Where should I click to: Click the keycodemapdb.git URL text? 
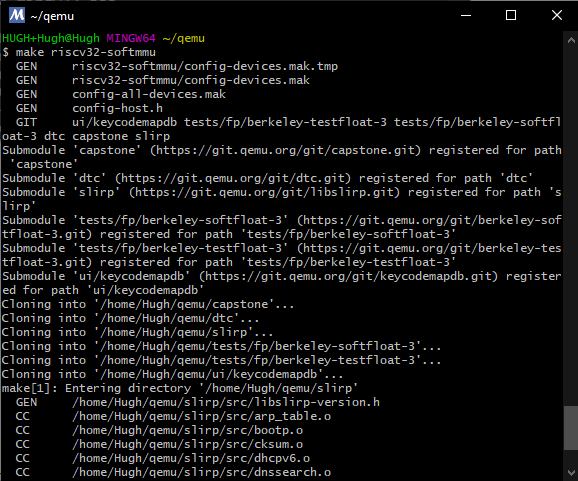[x=348, y=276]
